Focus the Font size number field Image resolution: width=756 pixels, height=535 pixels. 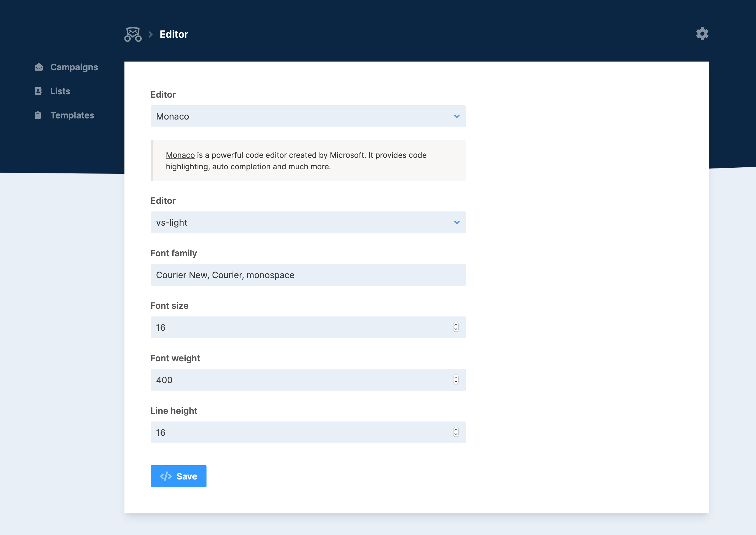308,327
